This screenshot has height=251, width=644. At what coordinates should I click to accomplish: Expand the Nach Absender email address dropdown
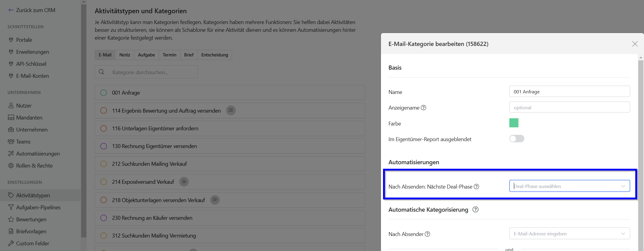click(569, 234)
